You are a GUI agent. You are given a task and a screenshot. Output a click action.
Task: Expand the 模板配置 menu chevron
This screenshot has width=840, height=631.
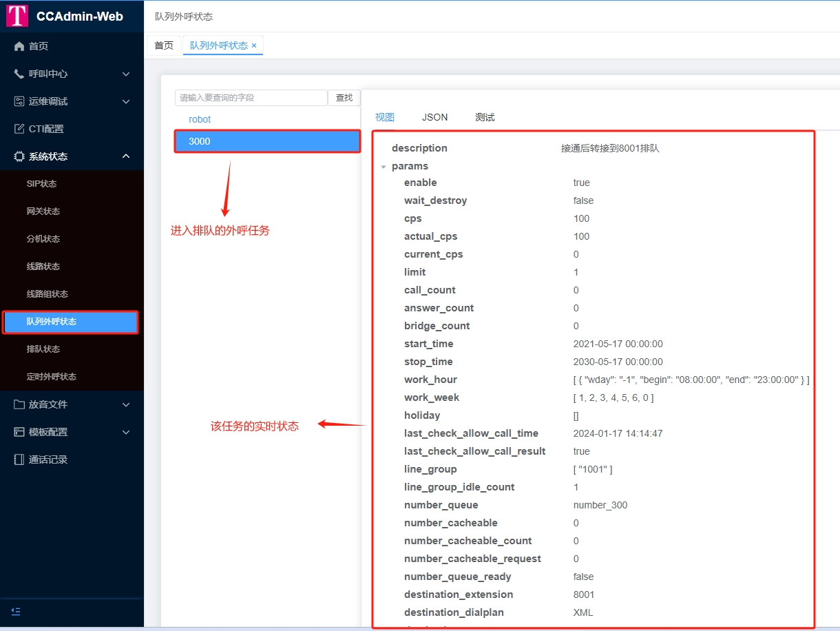click(126, 432)
